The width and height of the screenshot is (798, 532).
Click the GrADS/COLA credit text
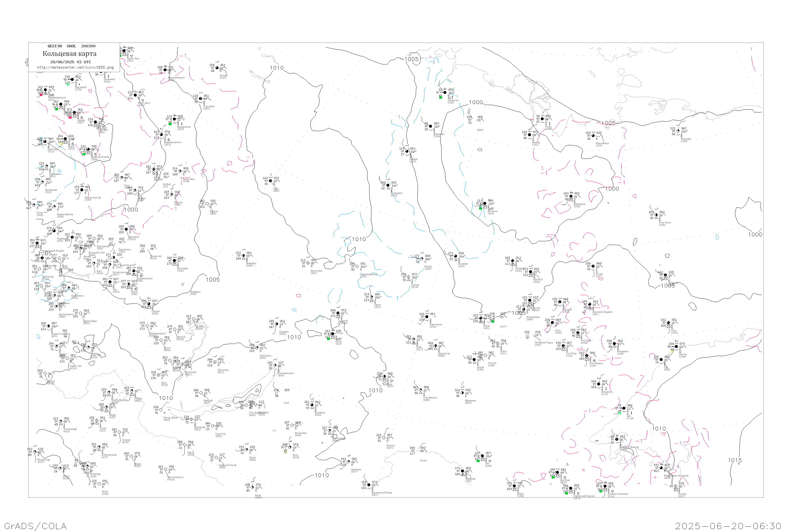(35, 526)
